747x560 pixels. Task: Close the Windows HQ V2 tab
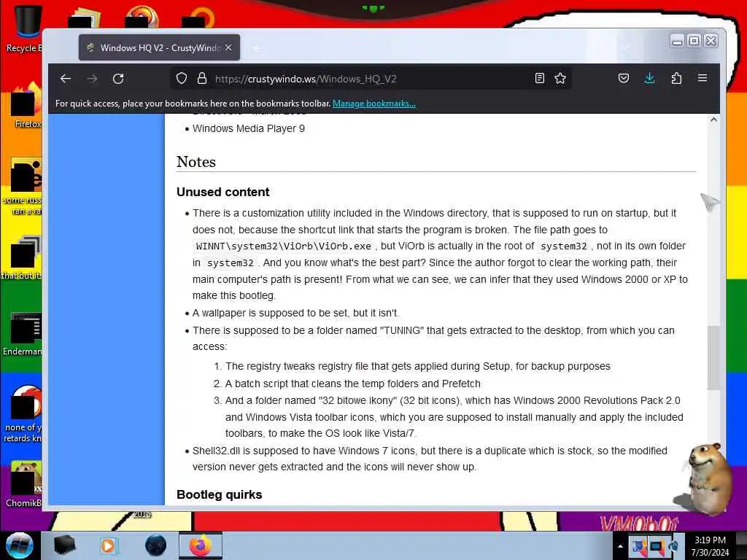(x=228, y=47)
